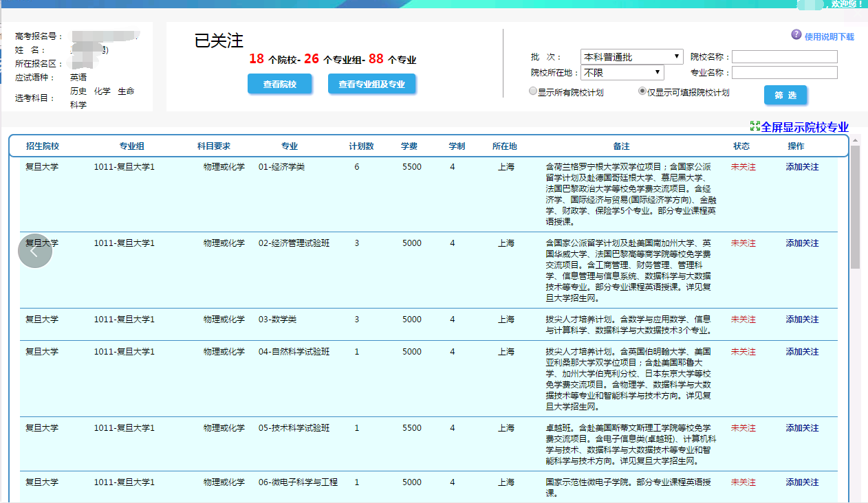Follow the 06-微电子科学与工程 major

click(x=802, y=482)
